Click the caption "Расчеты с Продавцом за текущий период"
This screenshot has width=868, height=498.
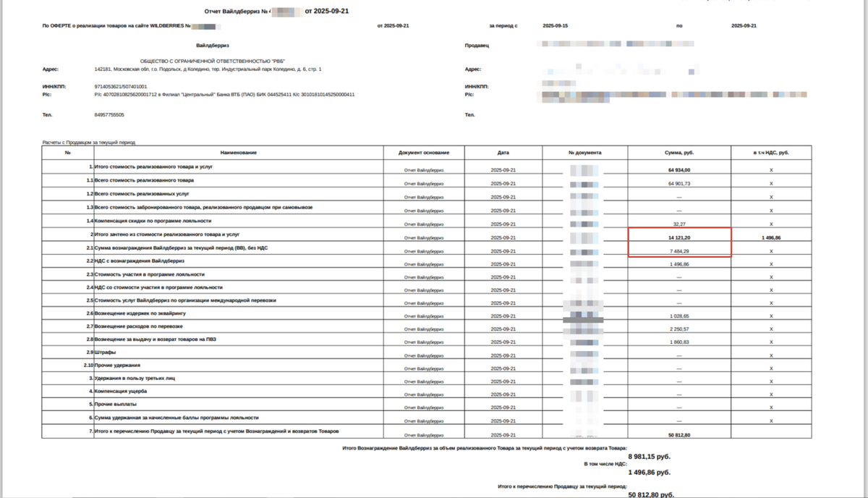[x=89, y=143]
